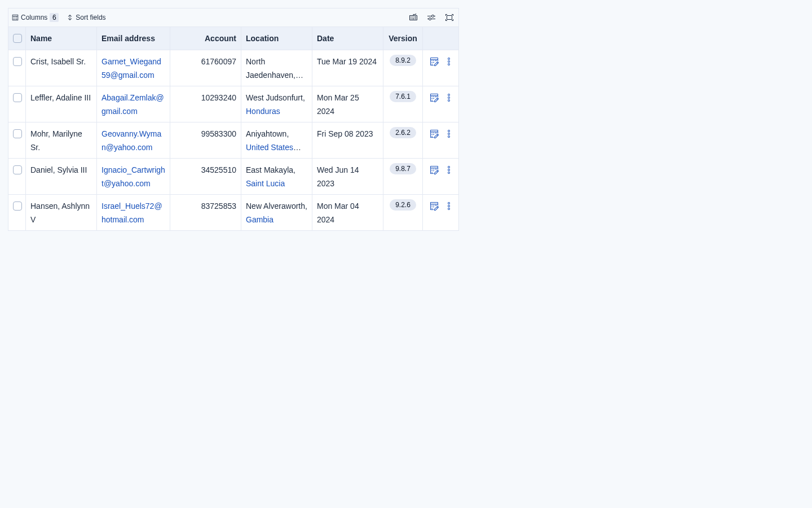Select the Hansen, Ashlynn V row checkbox
Image resolution: width=812 pixels, height=508 pixels.
tap(17, 206)
